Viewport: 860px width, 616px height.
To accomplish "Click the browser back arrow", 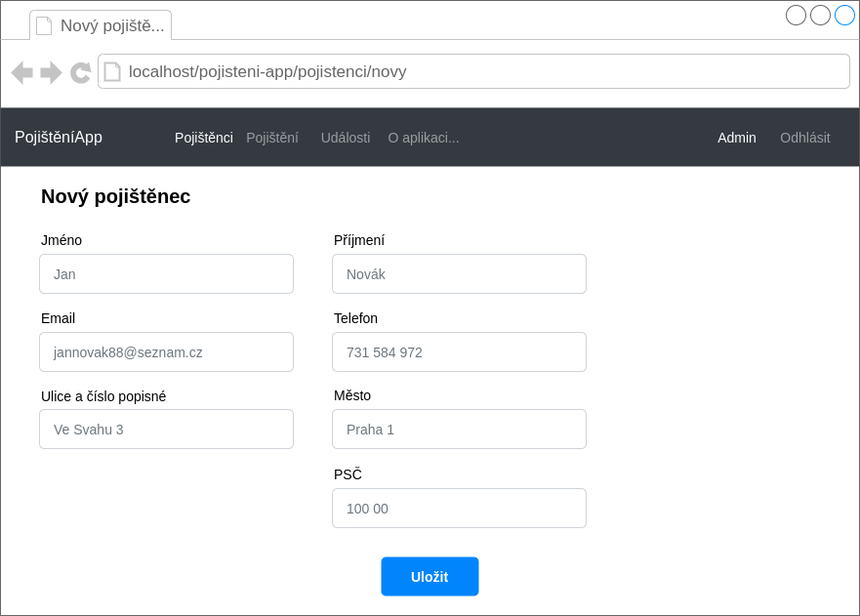I will coord(21,72).
